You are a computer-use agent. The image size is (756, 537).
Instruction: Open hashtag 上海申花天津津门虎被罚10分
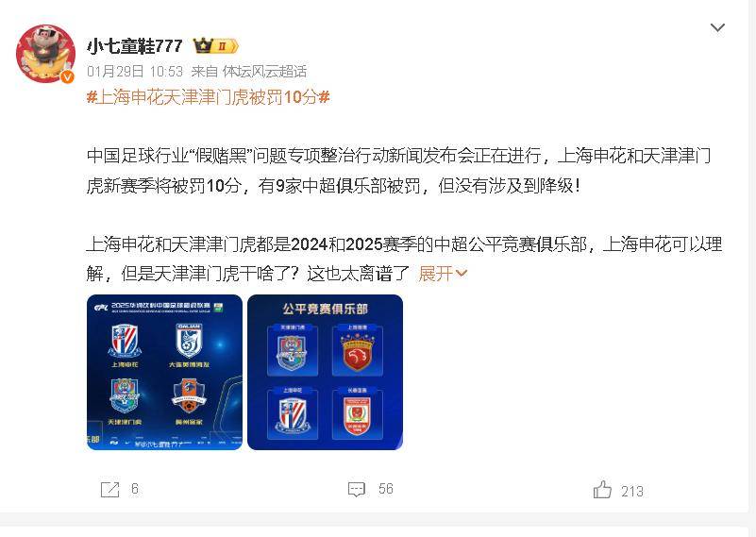(209, 97)
